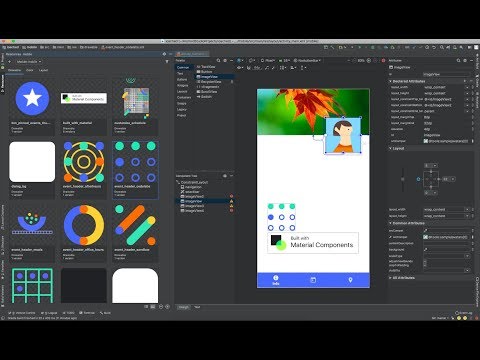480x360 pixels.
Task: Open the Logcat tool window
Action: coord(49,313)
